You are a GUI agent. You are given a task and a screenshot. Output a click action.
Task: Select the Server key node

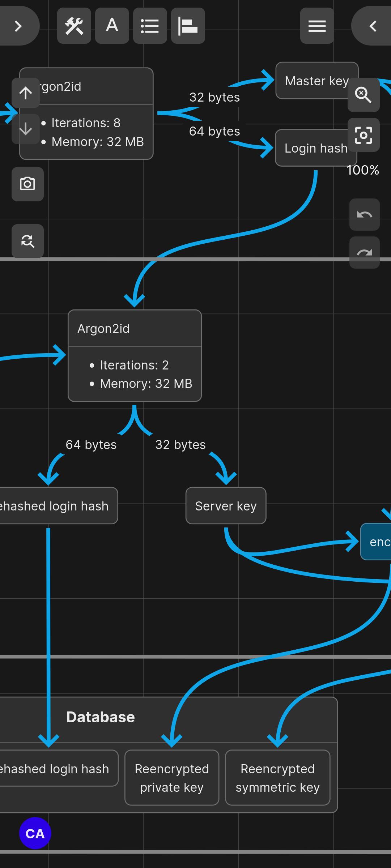(x=226, y=506)
